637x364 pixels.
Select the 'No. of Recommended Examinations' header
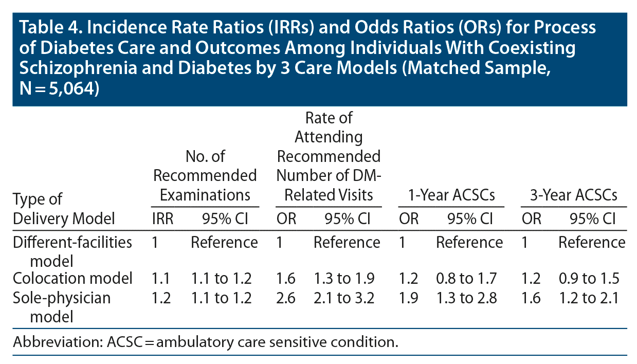click(205, 175)
